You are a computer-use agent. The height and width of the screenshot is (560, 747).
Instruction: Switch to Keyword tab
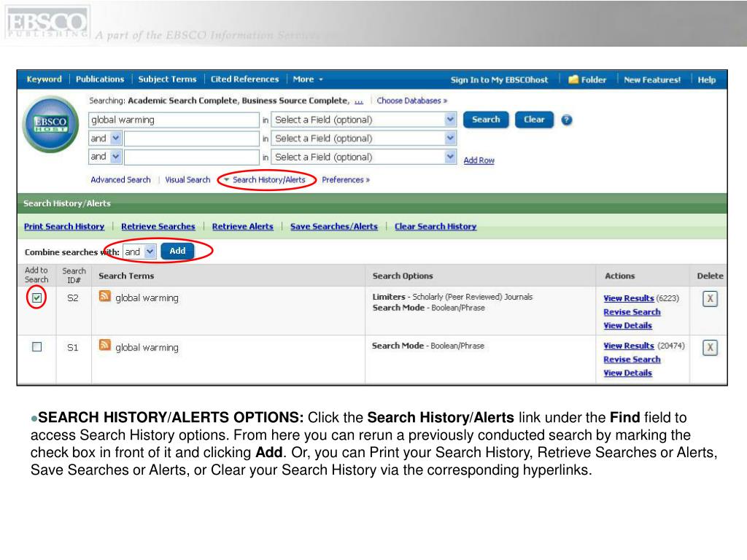point(44,79)
